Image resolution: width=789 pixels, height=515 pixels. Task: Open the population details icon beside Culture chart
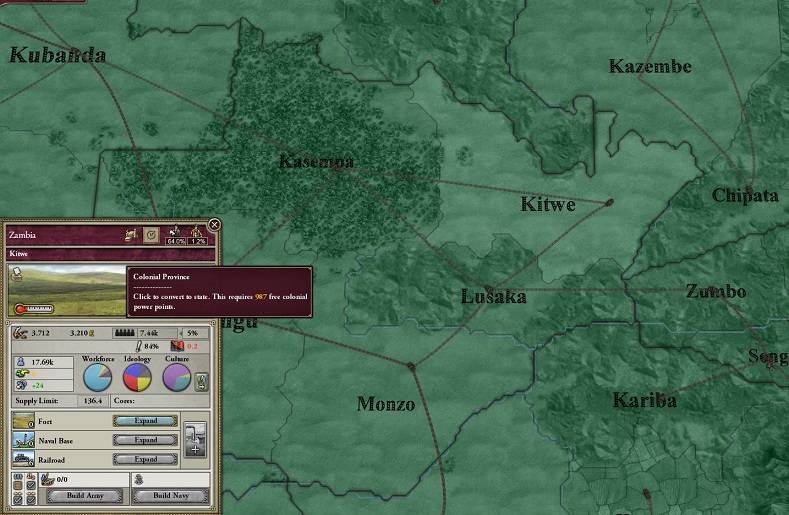pos(202,380)
